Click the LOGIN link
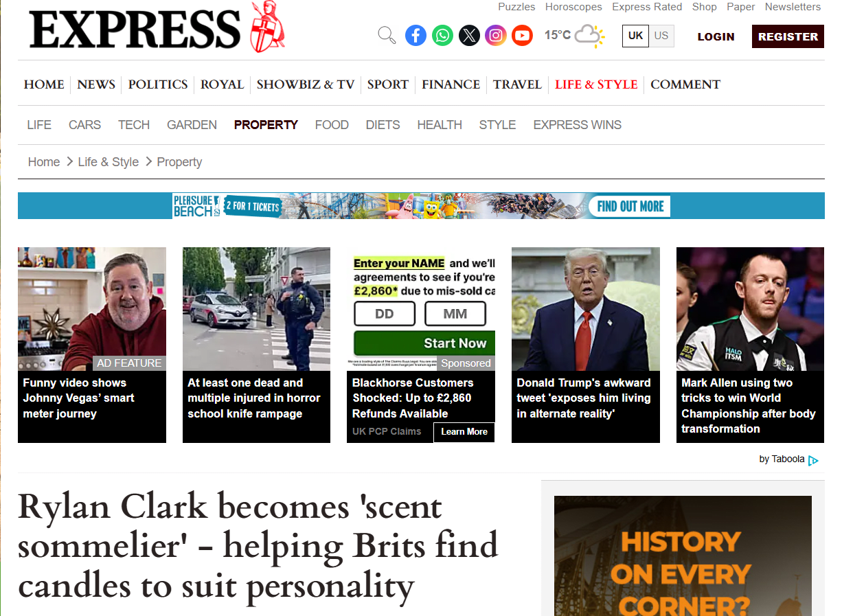This screenshot has width=842, height=616. click(716, 37)
